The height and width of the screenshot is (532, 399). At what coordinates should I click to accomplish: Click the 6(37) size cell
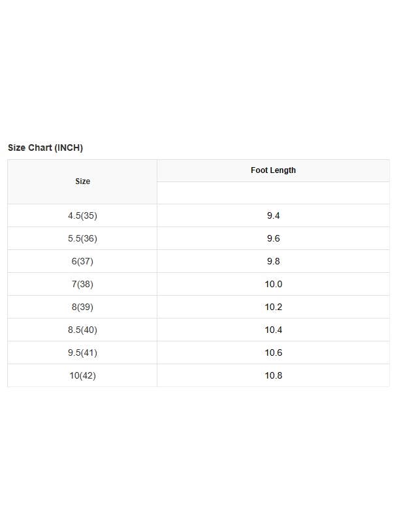(82, 261)
